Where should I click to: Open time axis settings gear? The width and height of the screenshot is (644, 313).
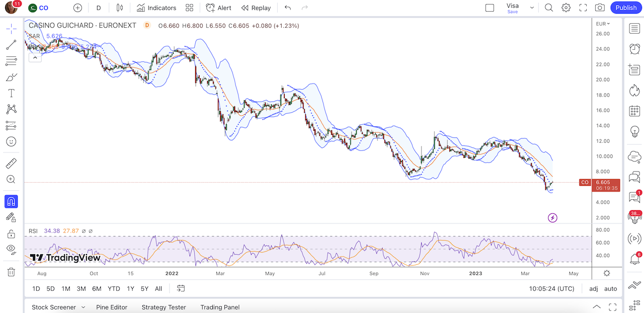pos(607,273)
